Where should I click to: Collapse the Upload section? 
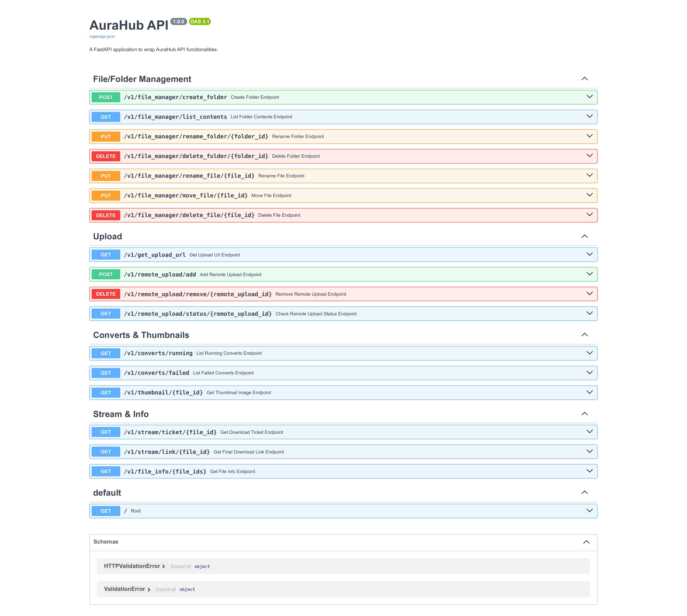pyautogui.click(x=584, y=236)
